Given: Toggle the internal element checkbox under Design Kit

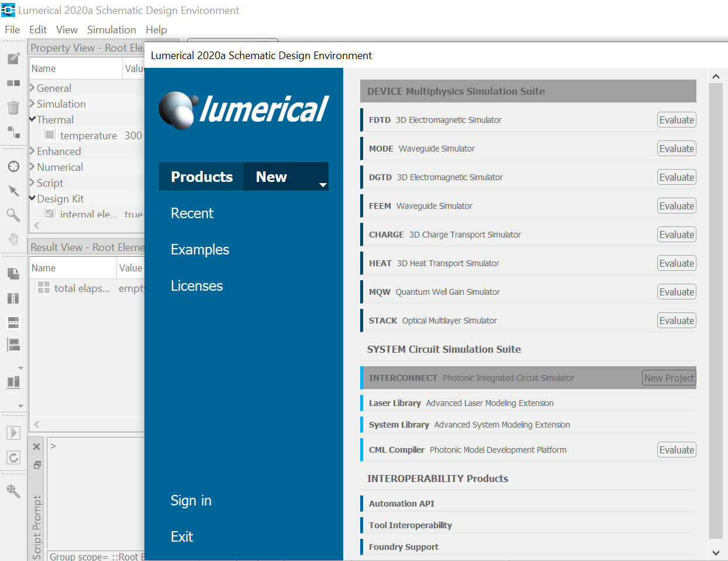Looking at the screenshot, I should pos(50,214).
